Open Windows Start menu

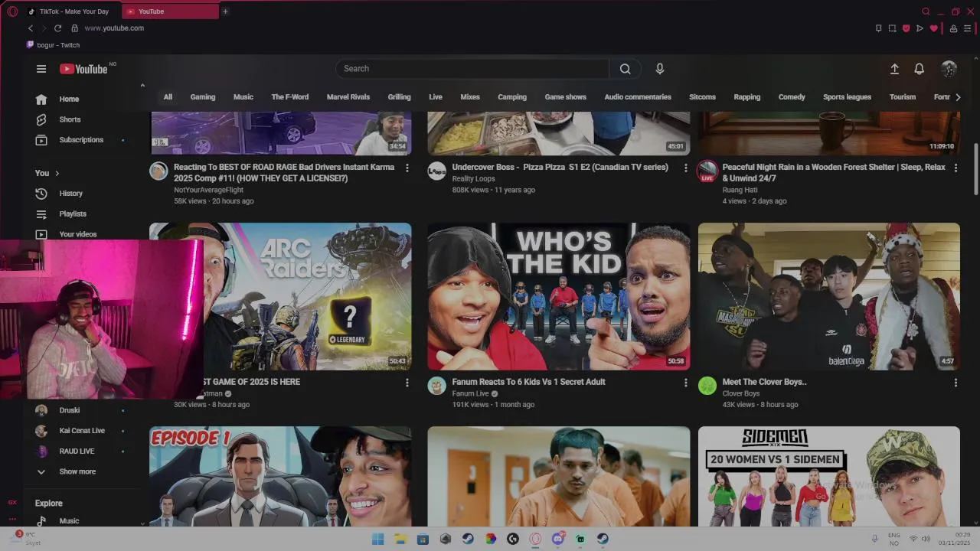[x=377, y=539]
